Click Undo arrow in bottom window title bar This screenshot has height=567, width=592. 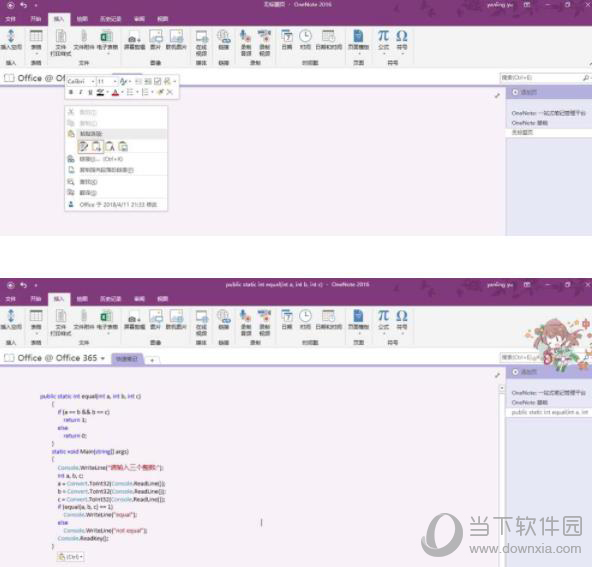coord(23,285)
